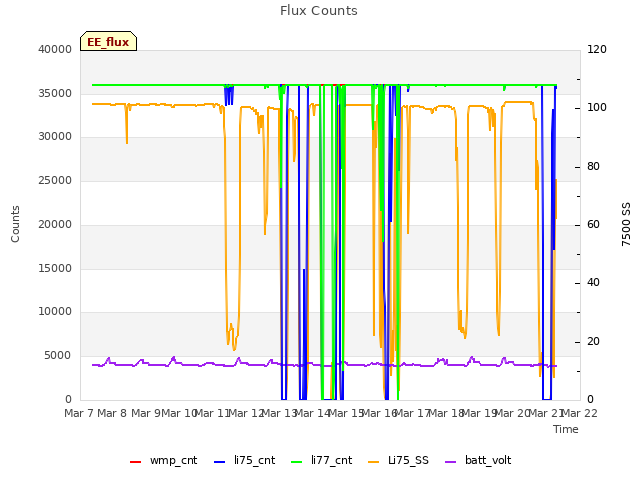Click the EE_flux label tab
Viewport: 640px width, 480px height.
pos(108,41)
